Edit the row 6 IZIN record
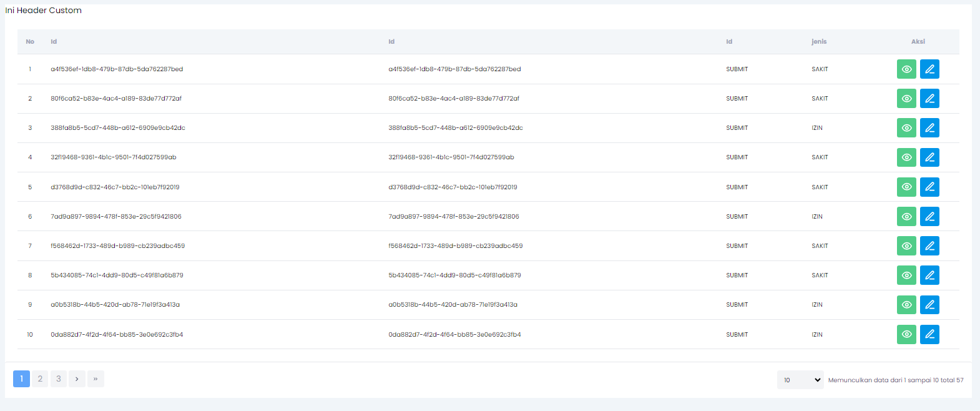The height and width of the screenshot is (411, 980). coord(929,217)
